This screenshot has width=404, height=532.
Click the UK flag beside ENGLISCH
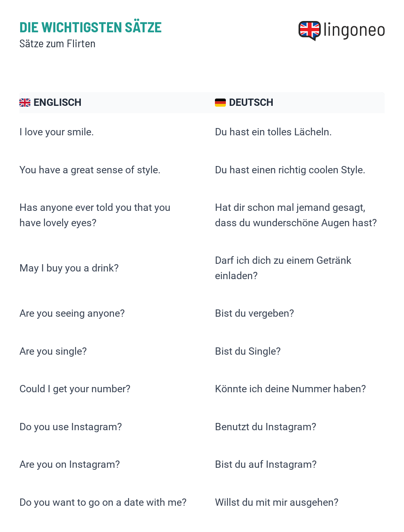point(25,103)
